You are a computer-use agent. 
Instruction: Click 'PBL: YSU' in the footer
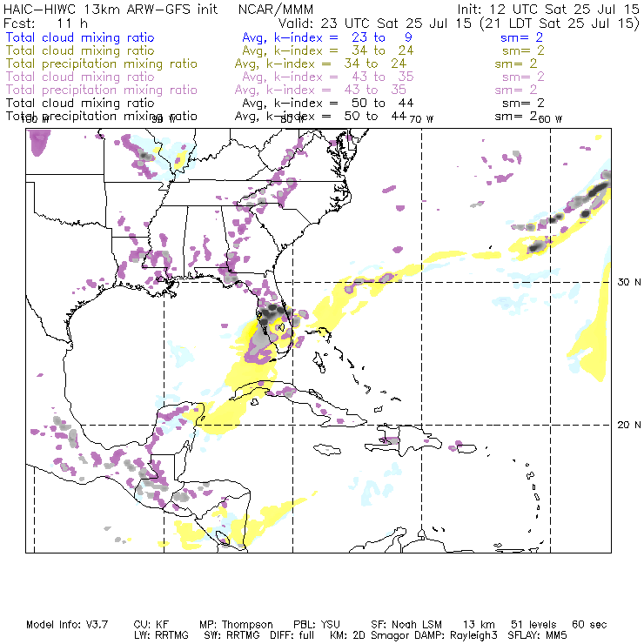point(317,625)
